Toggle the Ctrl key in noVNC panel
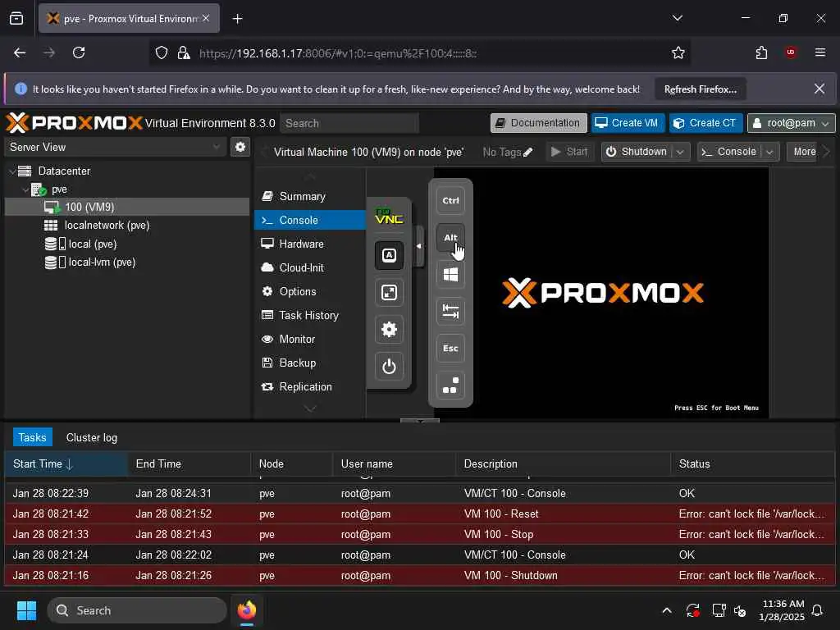840x630 pixels. (x=450, y=200)
